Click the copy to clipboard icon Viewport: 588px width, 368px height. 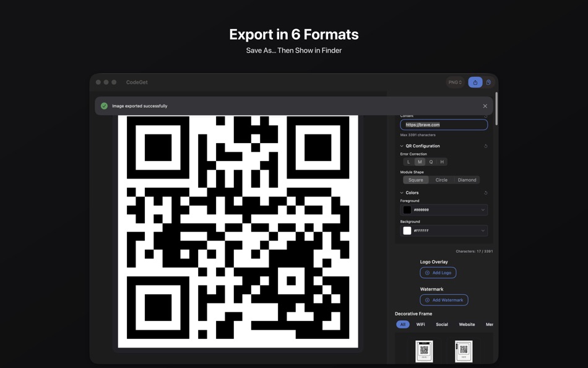coord(488,82)
